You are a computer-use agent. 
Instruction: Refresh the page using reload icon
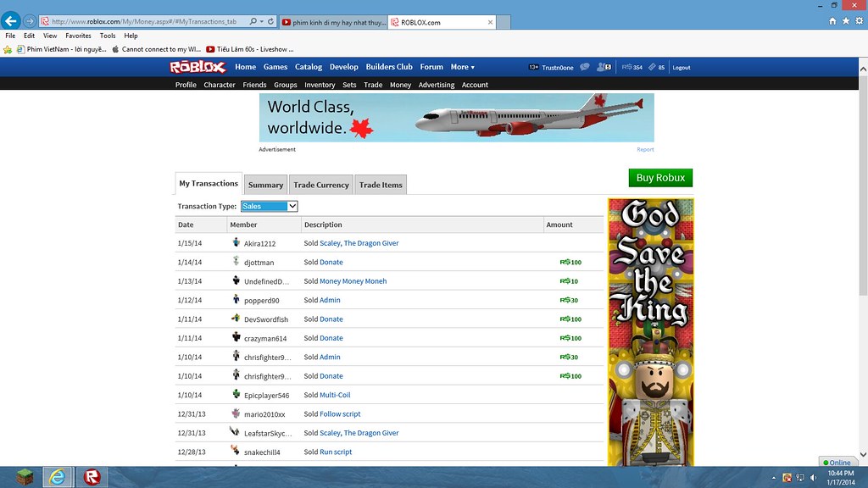coord(270,21)
